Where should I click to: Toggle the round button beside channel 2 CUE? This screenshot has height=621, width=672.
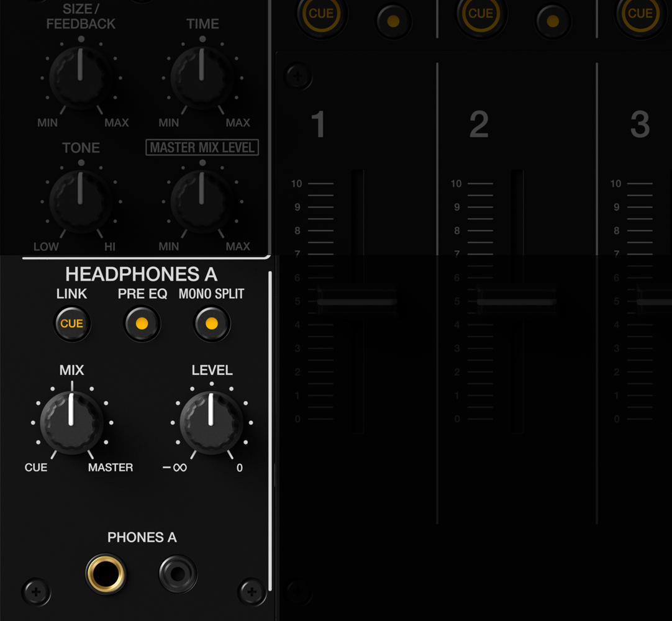(553, 21)
